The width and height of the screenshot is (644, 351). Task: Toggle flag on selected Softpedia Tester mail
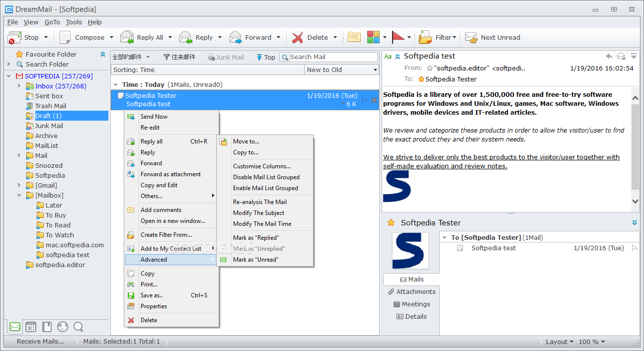tap(365, 100)
